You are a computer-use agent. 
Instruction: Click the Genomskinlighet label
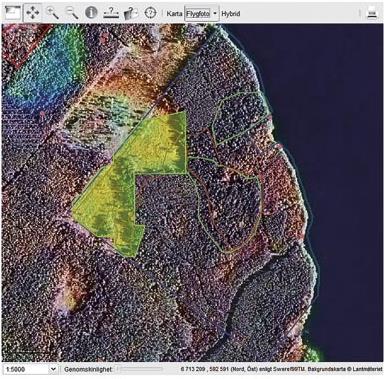tap(88, 369)
